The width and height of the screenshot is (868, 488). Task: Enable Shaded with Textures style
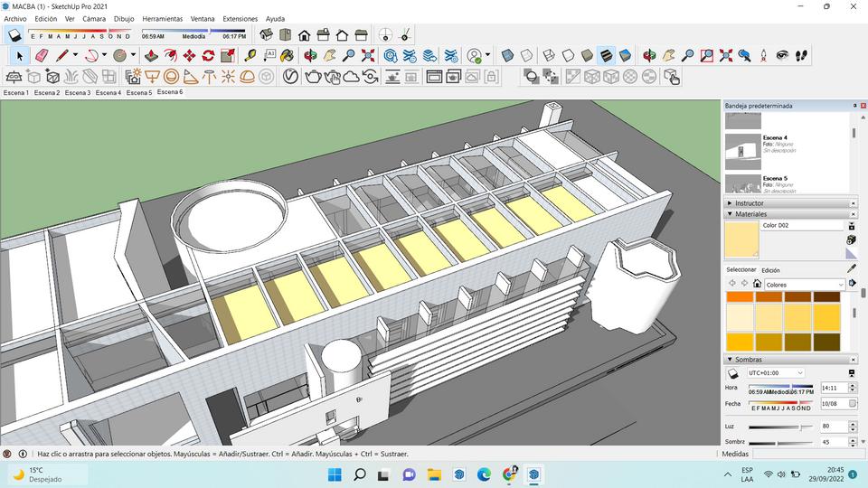point(607,56)
